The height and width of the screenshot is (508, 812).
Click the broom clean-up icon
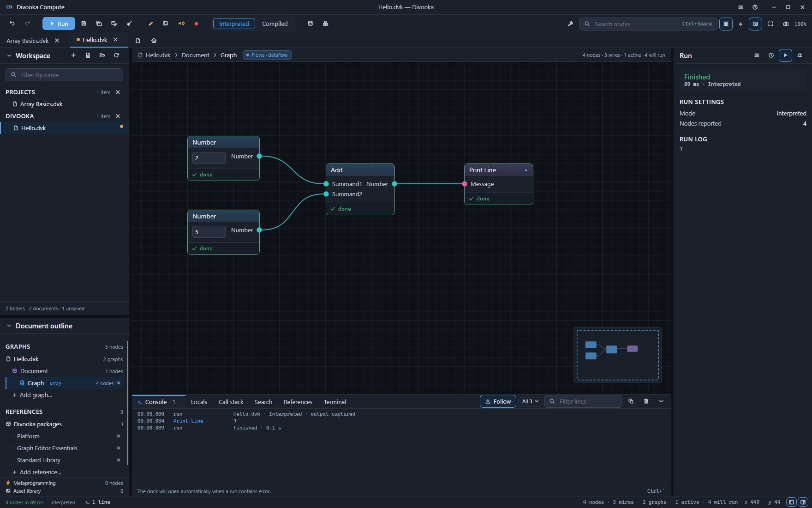click(129, 24)
